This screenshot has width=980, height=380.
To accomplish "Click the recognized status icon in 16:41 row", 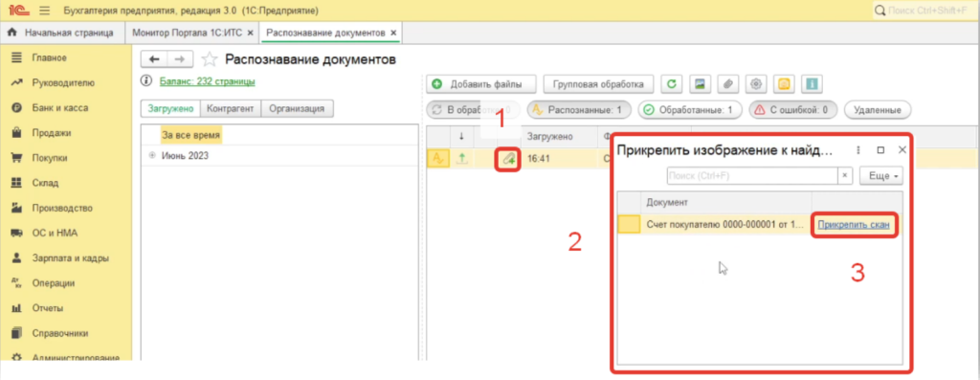I will coord(438,160).
